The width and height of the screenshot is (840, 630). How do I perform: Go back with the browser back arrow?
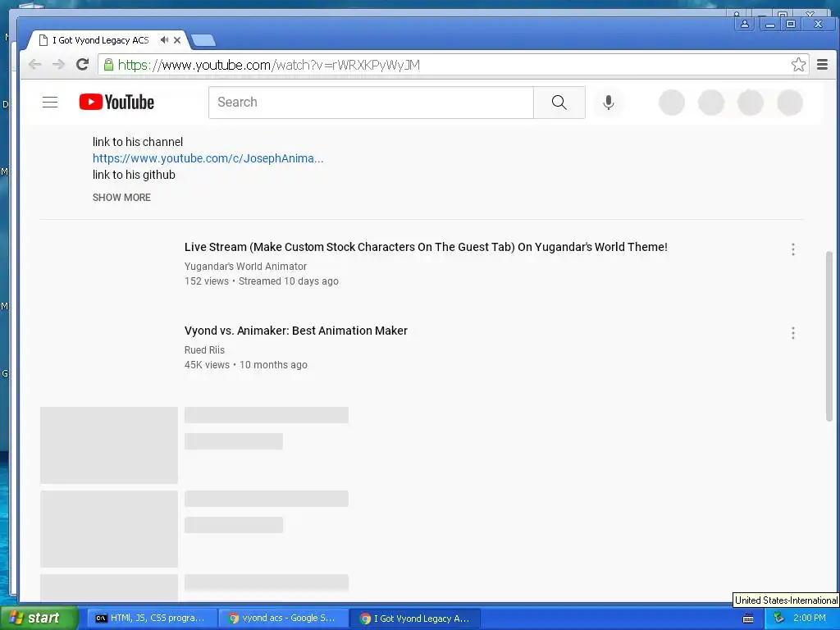(34, 65)
